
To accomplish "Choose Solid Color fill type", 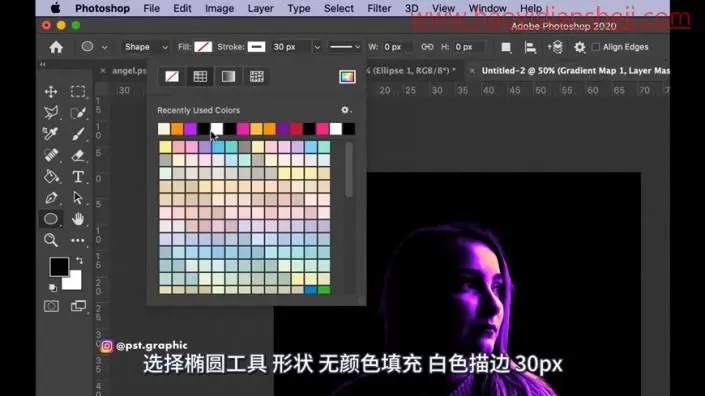I will click(x=200, y=76).
